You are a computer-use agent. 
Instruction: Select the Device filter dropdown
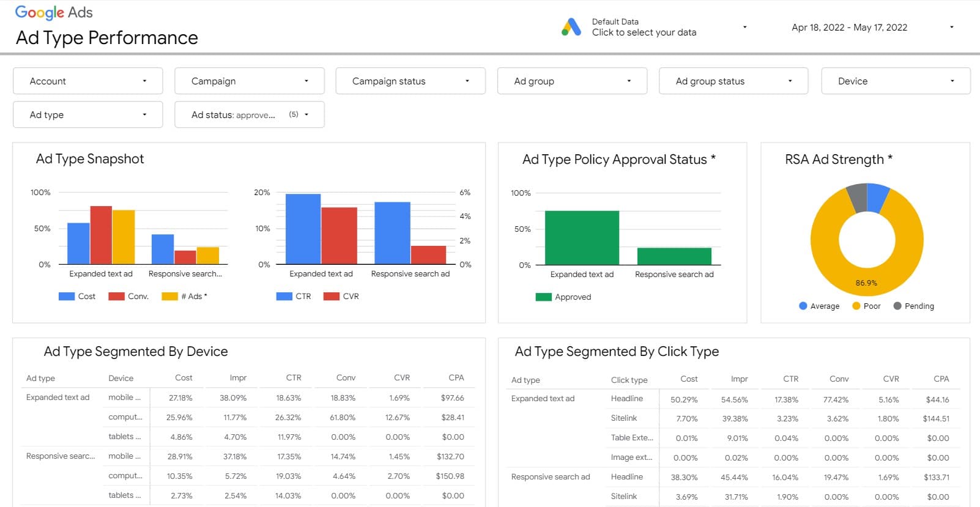895,81
